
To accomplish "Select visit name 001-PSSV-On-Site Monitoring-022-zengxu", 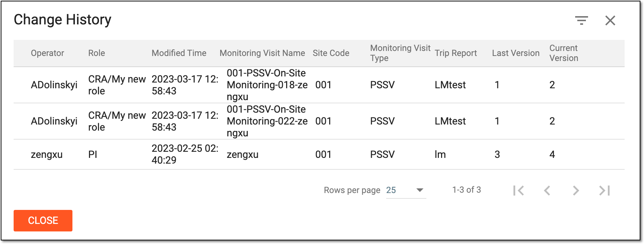I will pyautogui.click(x=267, y=121).
